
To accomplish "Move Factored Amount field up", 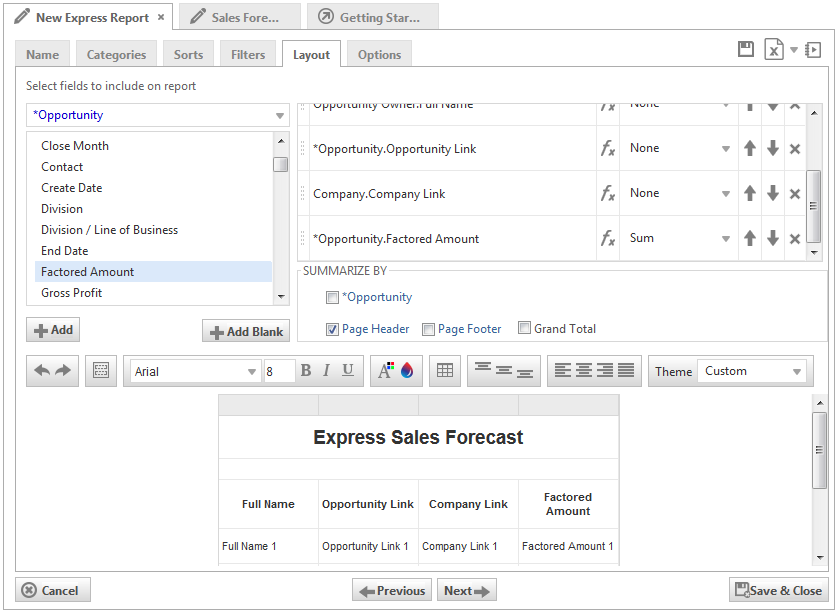I will coord(750,238).
